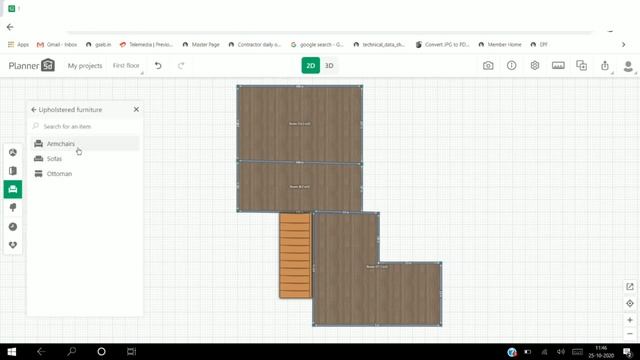
Task: Select the middle room in floor plan
Action: pos(300,187)
